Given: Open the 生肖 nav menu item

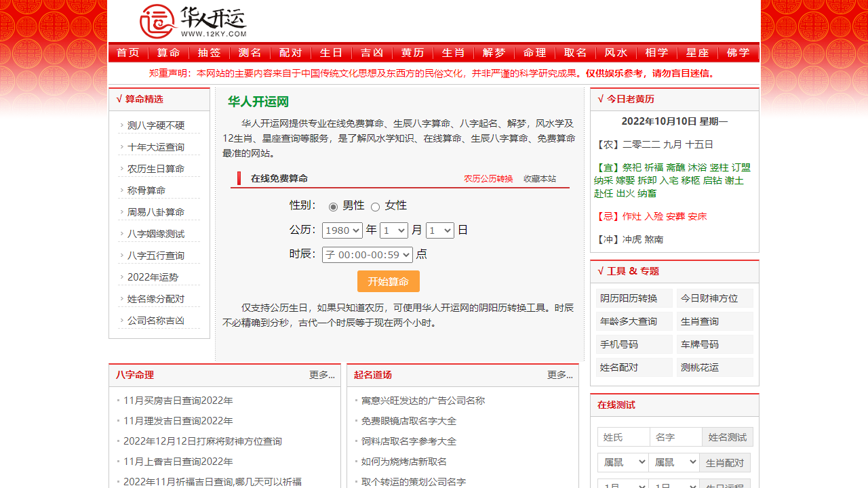Looking at the screenshot, I should tap(454, 53).
